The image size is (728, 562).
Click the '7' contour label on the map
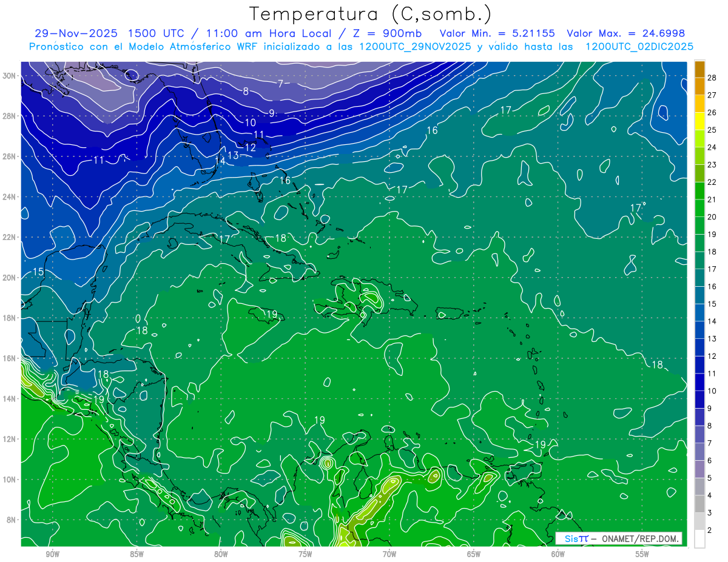click(x=280, y=84)
